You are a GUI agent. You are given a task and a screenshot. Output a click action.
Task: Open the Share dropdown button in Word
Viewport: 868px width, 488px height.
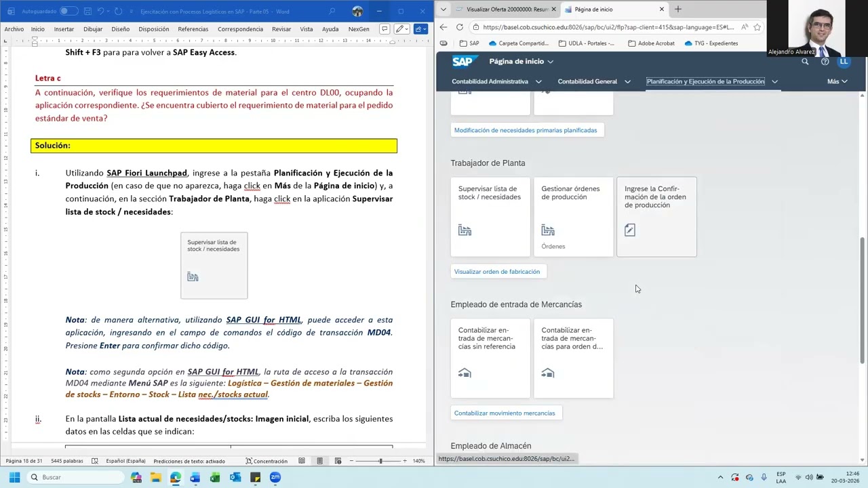[421, 29]
